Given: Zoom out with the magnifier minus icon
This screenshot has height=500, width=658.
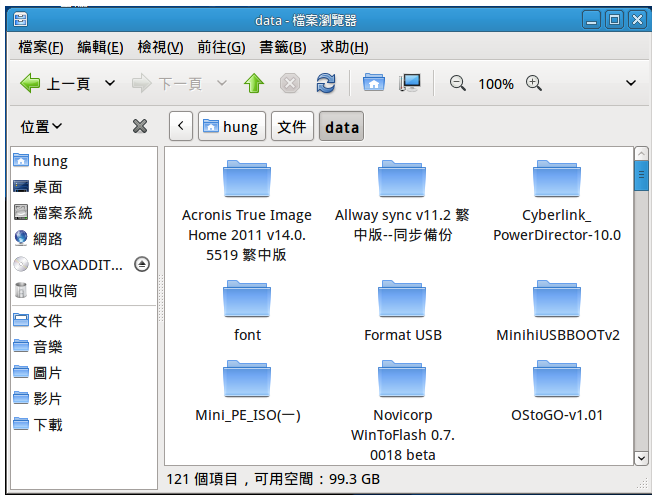Looking at the screenshot, I should pyautogui.click(x=457, y=83).
